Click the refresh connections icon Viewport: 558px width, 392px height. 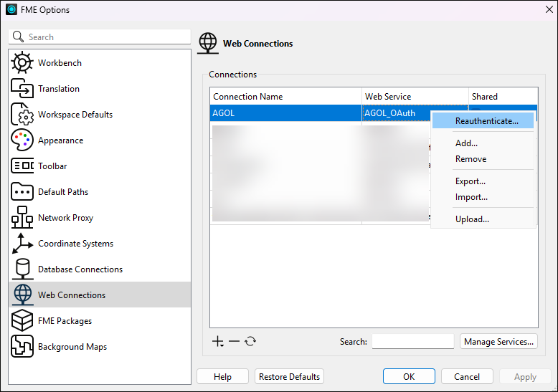tap(250, 342)
